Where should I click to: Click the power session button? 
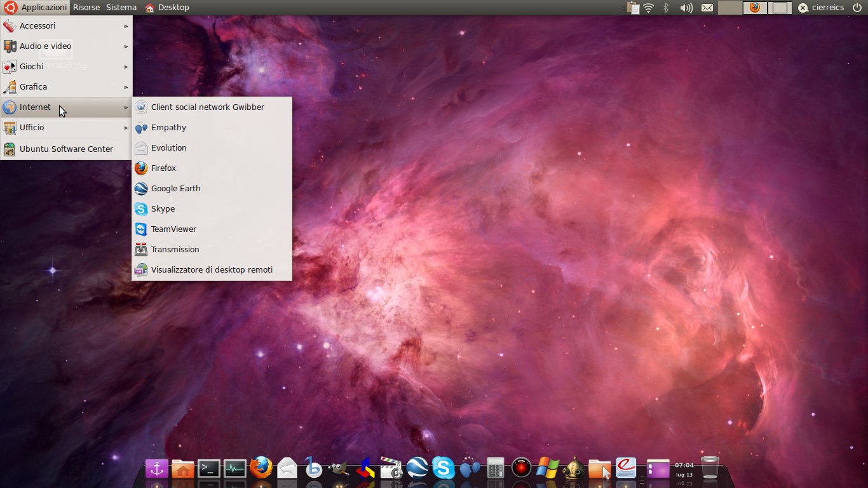[x=857, y=8]
